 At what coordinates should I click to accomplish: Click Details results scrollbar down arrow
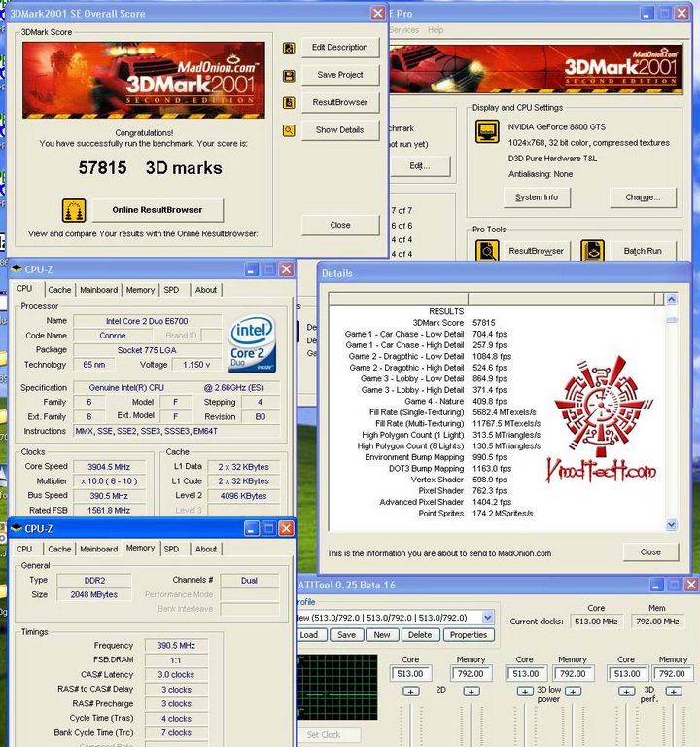click(672, 525)
